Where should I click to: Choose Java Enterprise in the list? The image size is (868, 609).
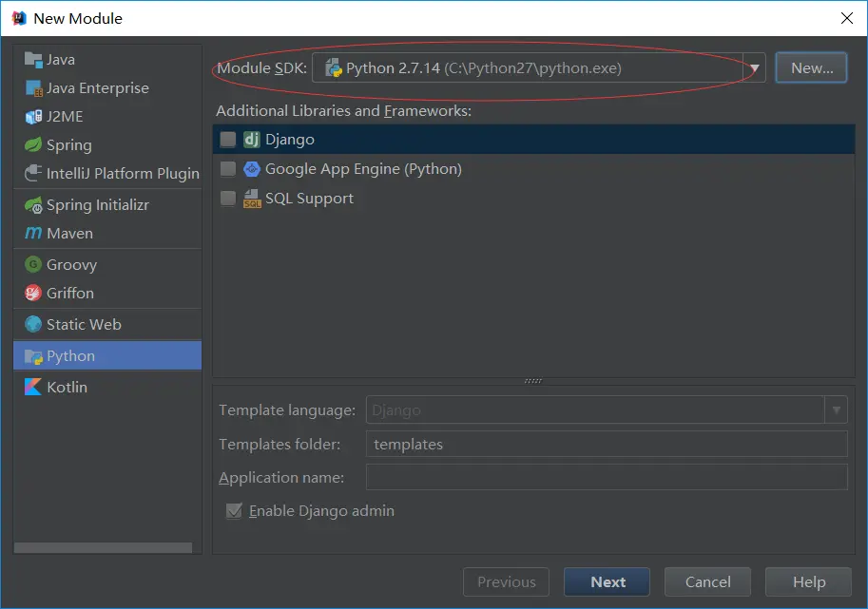(x=107, y=88)
